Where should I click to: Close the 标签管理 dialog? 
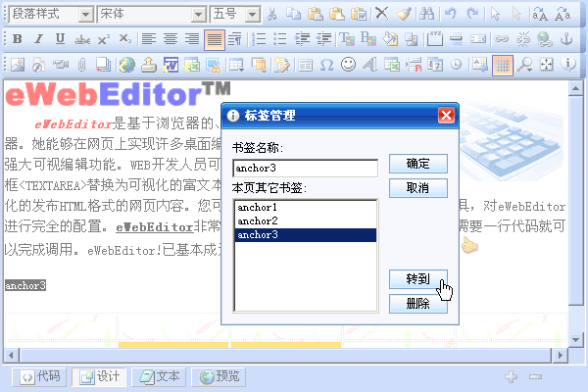point(446,116)
